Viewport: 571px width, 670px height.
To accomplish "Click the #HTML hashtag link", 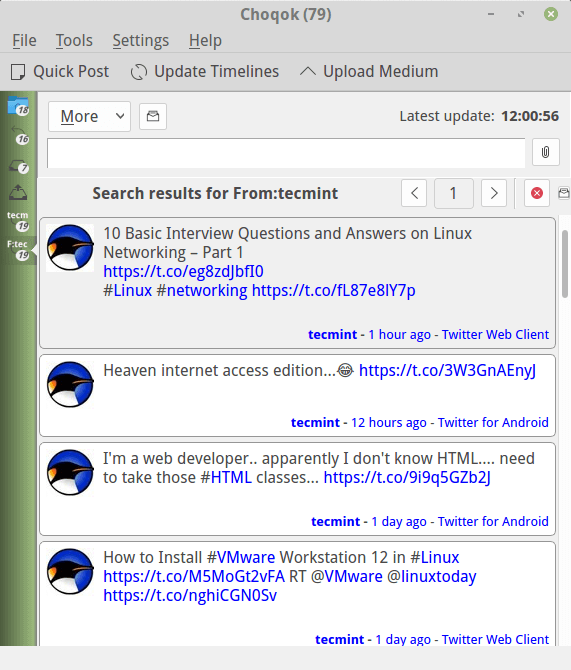I will pyautogui.click(x=226, y=477).
